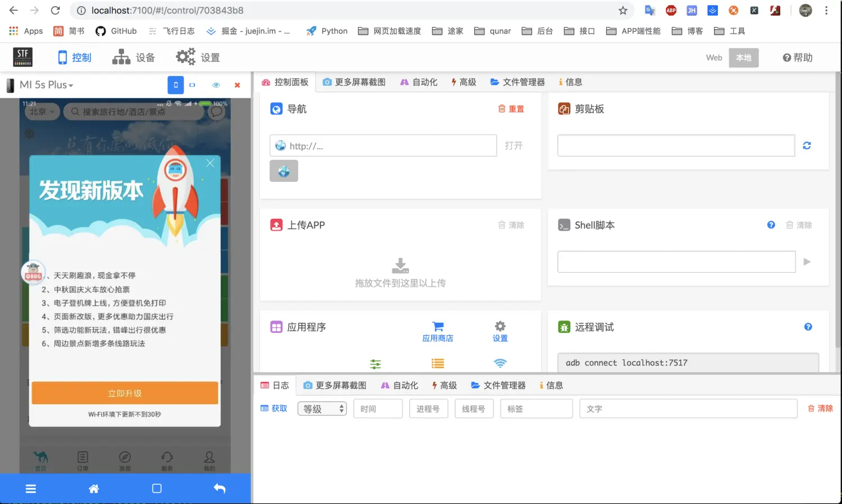Open the 工具 bookmarks folder
Image resolution: width=842 pixels, height=504 pixels.
click(x=730, y=31)
